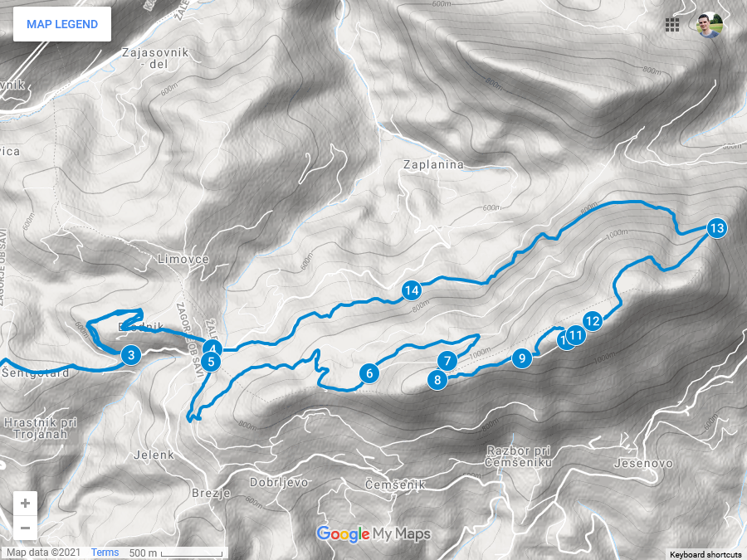Open the Terms link
Viewport: 747px width, 560px height.
pyautogui.click(x=105, y=553)
